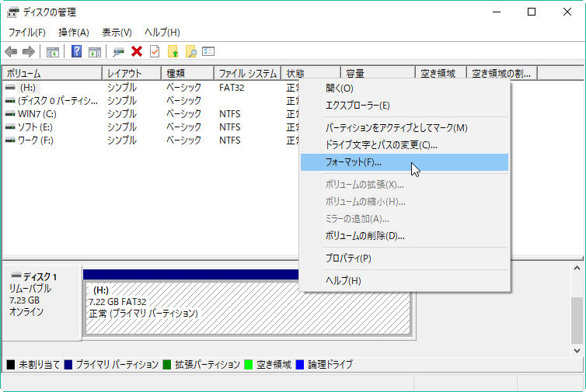
Task: Click the settings list view toolbar icon
Action: coord(208,51)
